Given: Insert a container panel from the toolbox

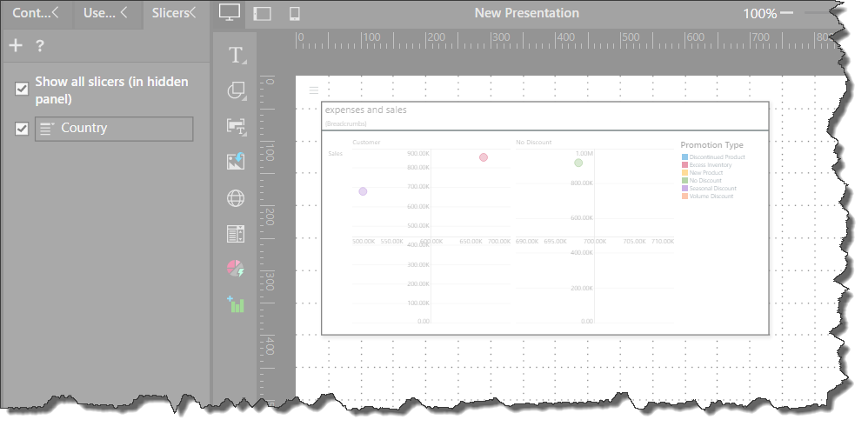Looking at the screenshot, I should coord(236,234).
